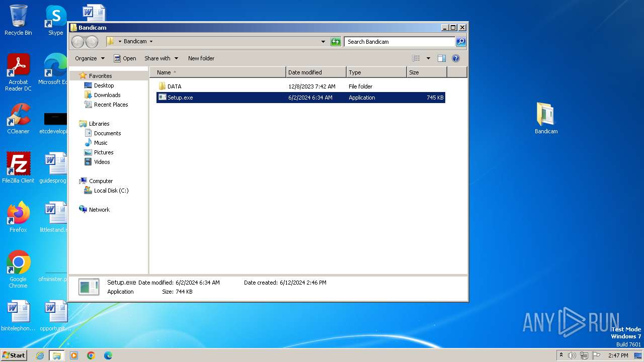This screenshot has width=644, height=362.
Task: Open the volume control in tray
Action: click(x=572, y=355)
